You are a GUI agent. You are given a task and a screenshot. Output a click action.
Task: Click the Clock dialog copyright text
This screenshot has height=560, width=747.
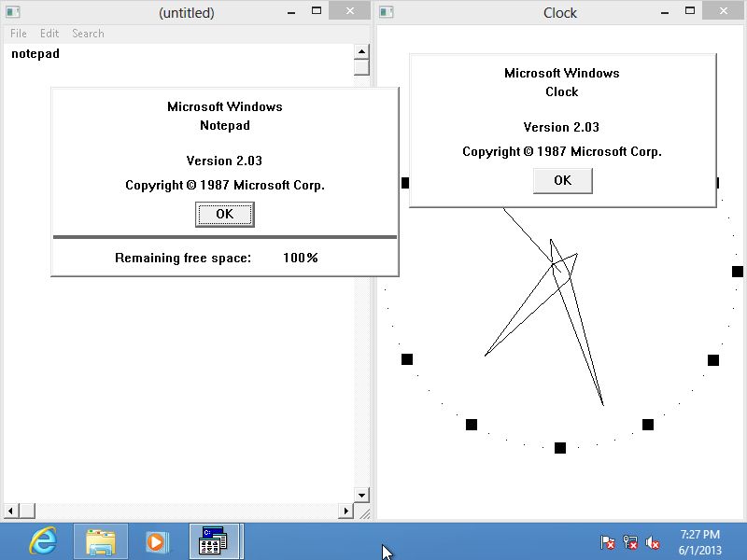click(562, 152)
